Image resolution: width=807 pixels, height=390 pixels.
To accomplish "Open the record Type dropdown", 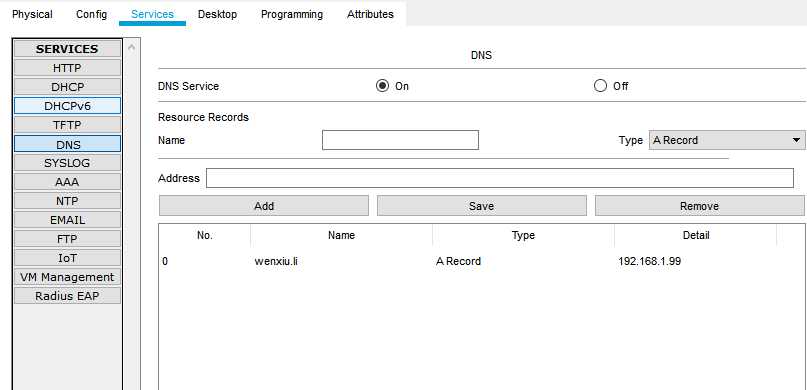I will pos(727,140).
